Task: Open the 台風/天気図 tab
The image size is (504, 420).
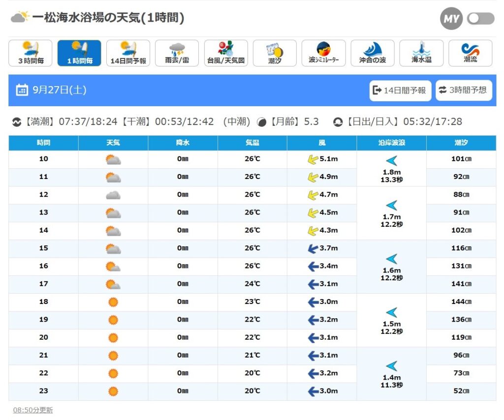Action: tap(226, 53)
